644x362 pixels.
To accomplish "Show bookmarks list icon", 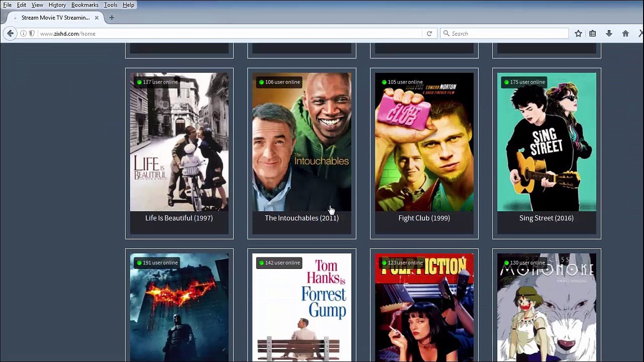I will (x=593, y=34).
